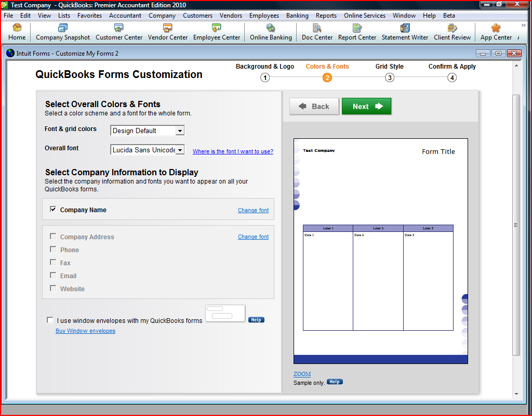Open the Vendor Center icon
Viewport: 532px width, 416px height.
click(x=168, y=32)
